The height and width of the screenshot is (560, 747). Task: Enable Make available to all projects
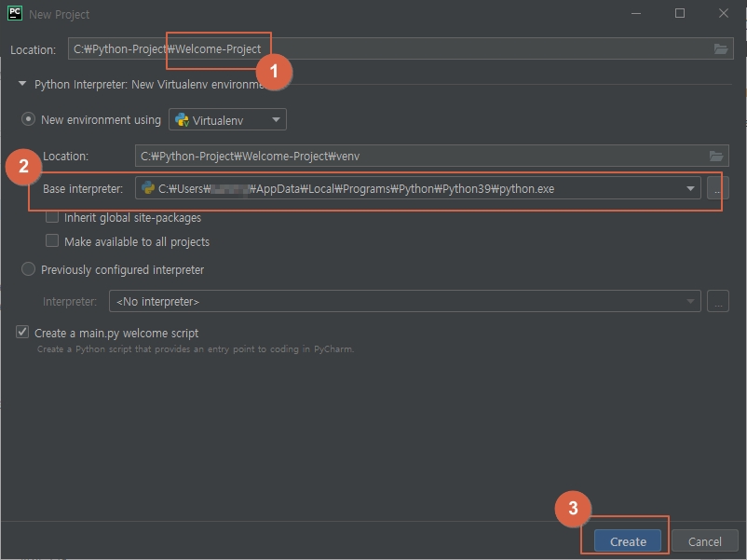coord(52,240)
